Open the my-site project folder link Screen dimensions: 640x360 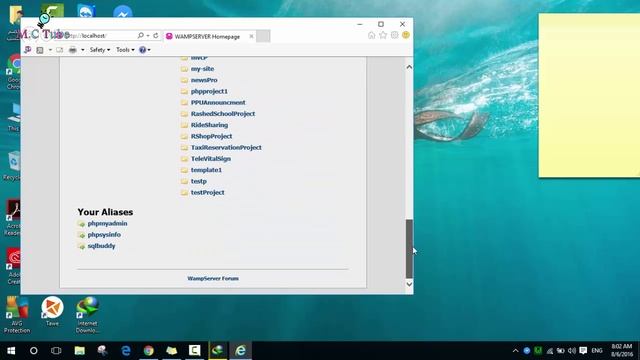pos(202,69)
